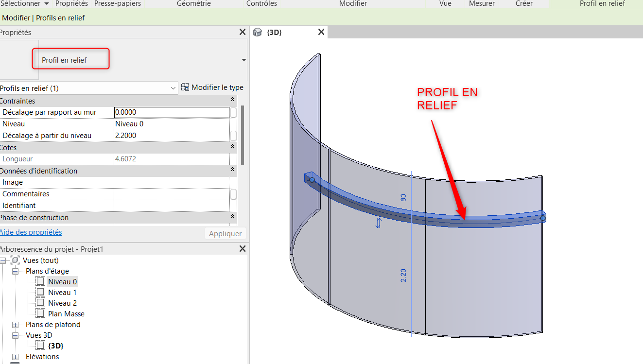Click the Décalage à partir du niveau value 2.2000
Viewport: 643px width, 364px height.
point(172,136)
